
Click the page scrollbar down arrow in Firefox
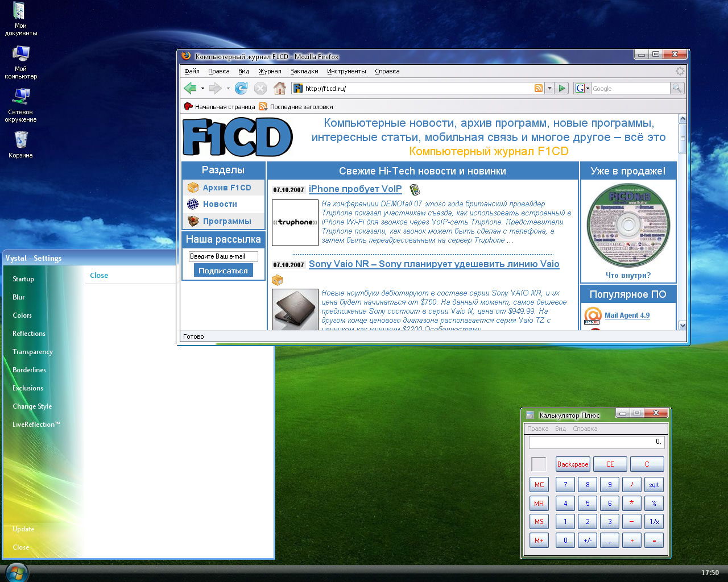682,326
